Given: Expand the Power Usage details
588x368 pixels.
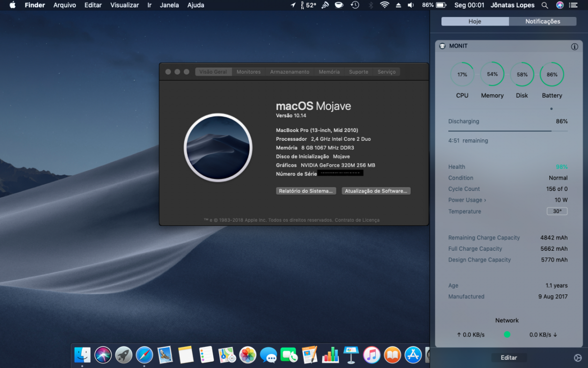Looking at the screenshot, I should pyautogui.click(x=467, y=200).
